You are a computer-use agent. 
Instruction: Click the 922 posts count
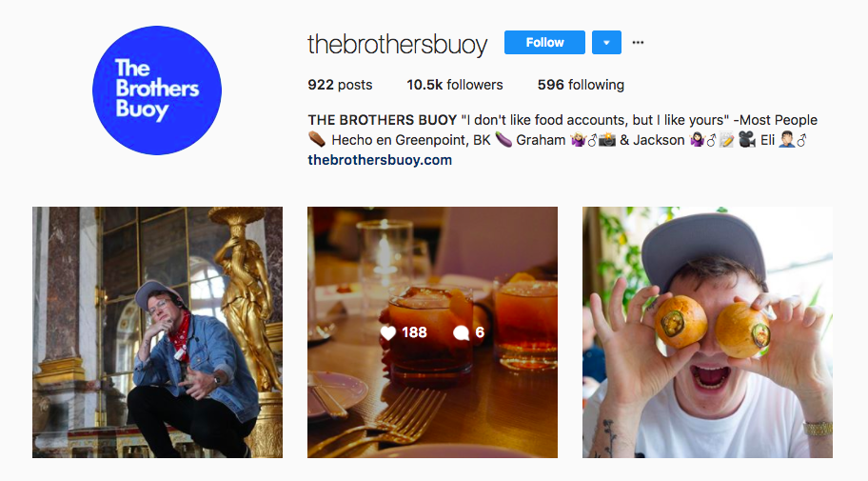(340, 85)
